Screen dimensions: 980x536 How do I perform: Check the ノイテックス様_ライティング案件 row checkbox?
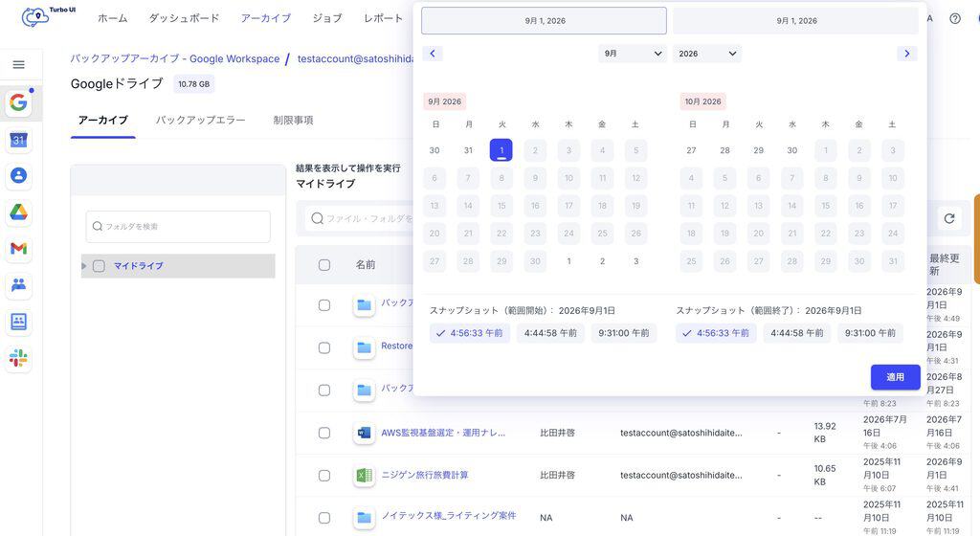[324, 517]
